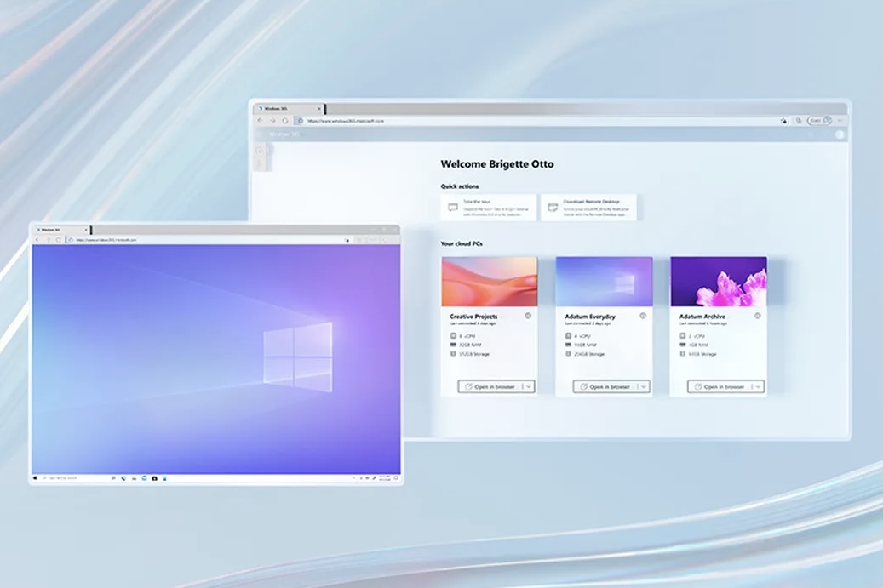
Task: Click the Your cloud PCs heading
Action: (x=462, y=243)
